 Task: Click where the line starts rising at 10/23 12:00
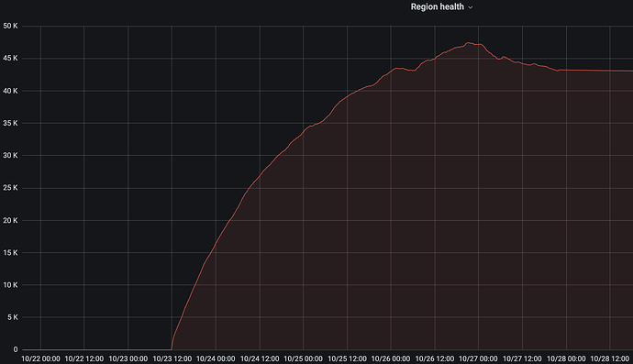[172, 348]
